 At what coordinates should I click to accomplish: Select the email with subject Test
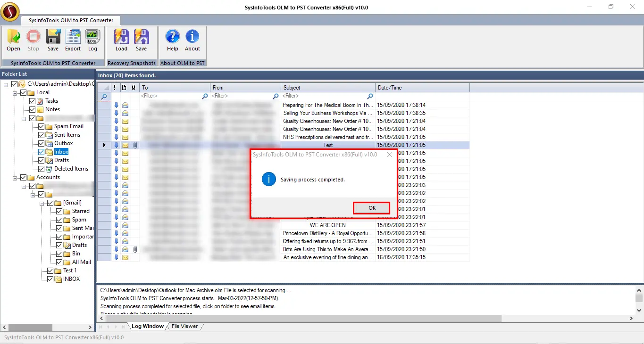328,145
